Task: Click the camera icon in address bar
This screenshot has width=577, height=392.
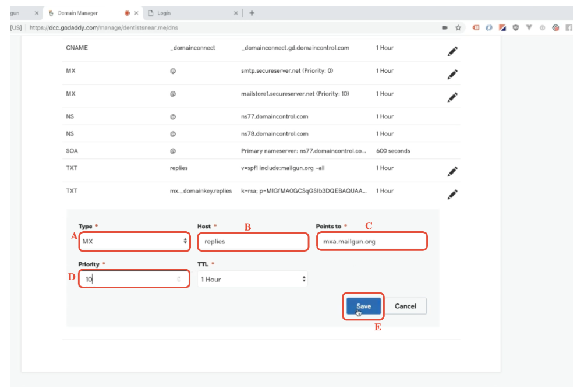Action: click(445, 27)
